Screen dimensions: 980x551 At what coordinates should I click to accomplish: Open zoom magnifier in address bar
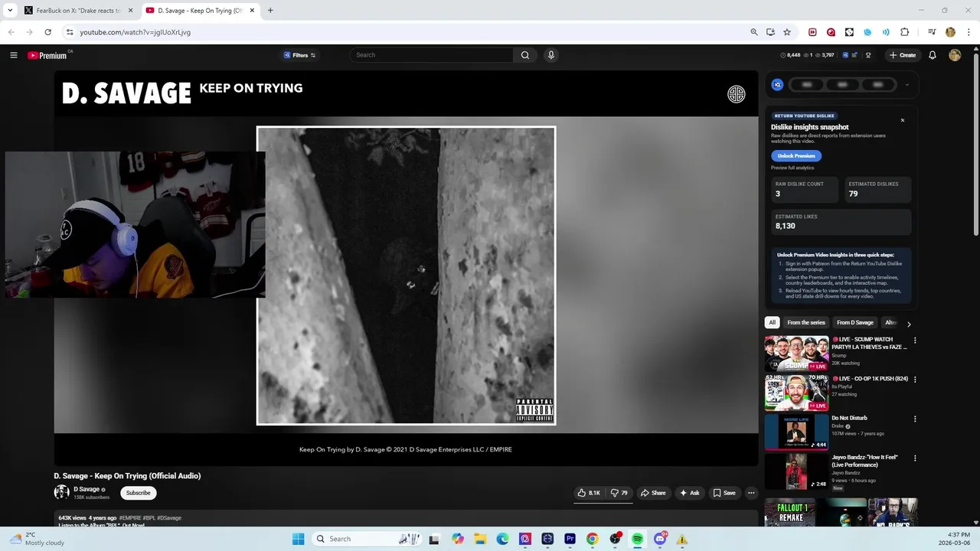click(754, 32)
